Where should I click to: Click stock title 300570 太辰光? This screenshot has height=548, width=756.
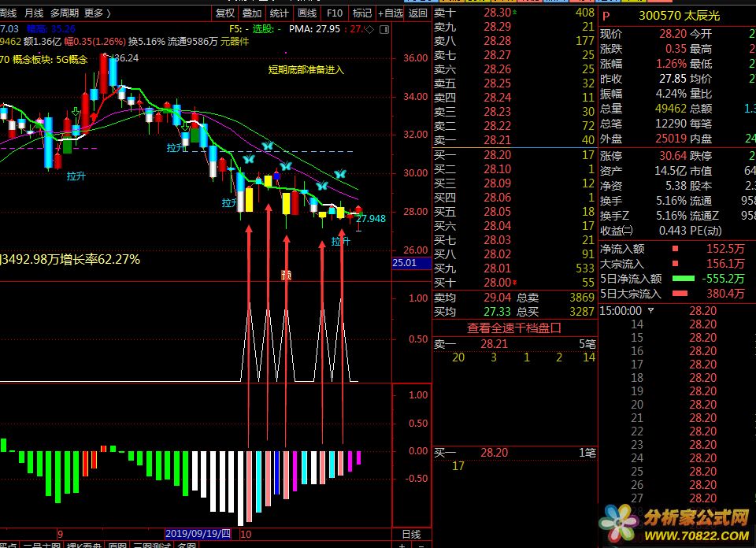679,16
